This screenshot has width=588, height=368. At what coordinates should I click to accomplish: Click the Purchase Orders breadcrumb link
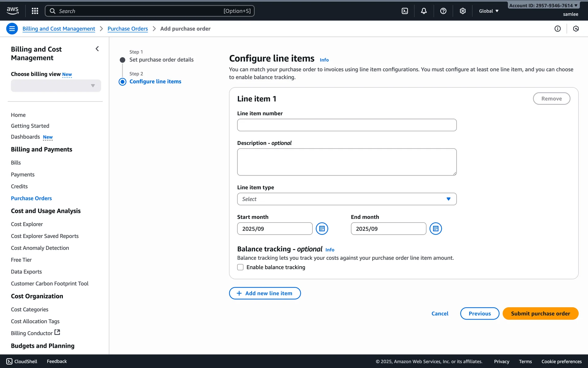pyautogui.click(x=128, y=29)
